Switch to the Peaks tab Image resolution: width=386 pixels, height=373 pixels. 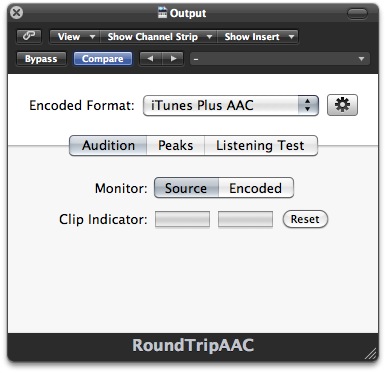pos(176,145)
